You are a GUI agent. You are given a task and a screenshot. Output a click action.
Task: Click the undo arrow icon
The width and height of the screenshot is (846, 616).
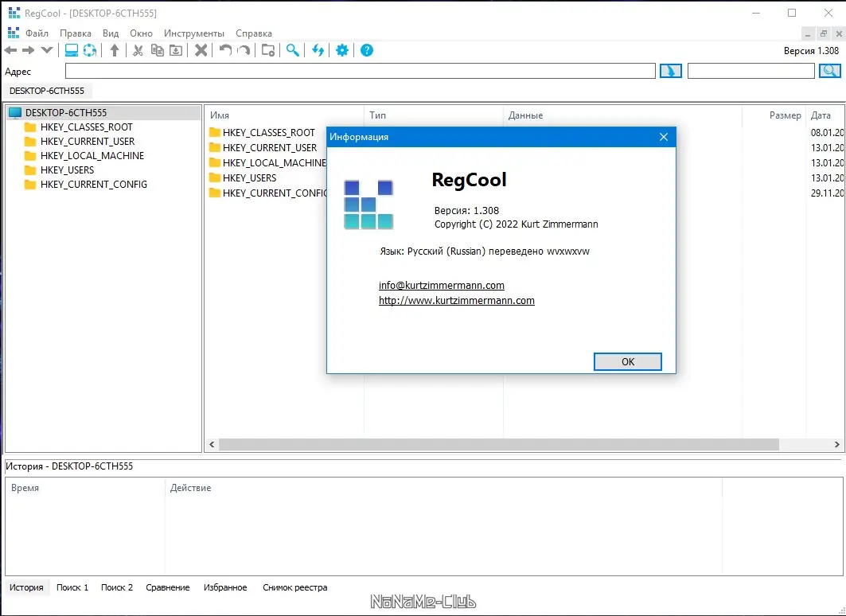tap(225, 51)
